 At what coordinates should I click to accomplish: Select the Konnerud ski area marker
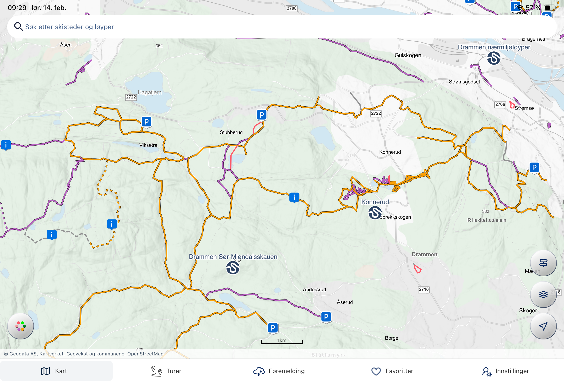(x=375, y=213)
